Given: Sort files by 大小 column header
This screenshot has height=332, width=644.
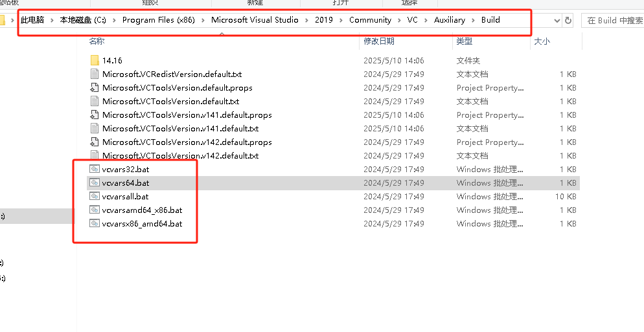Looking at the screenshot, I should (x=542, y=41).
